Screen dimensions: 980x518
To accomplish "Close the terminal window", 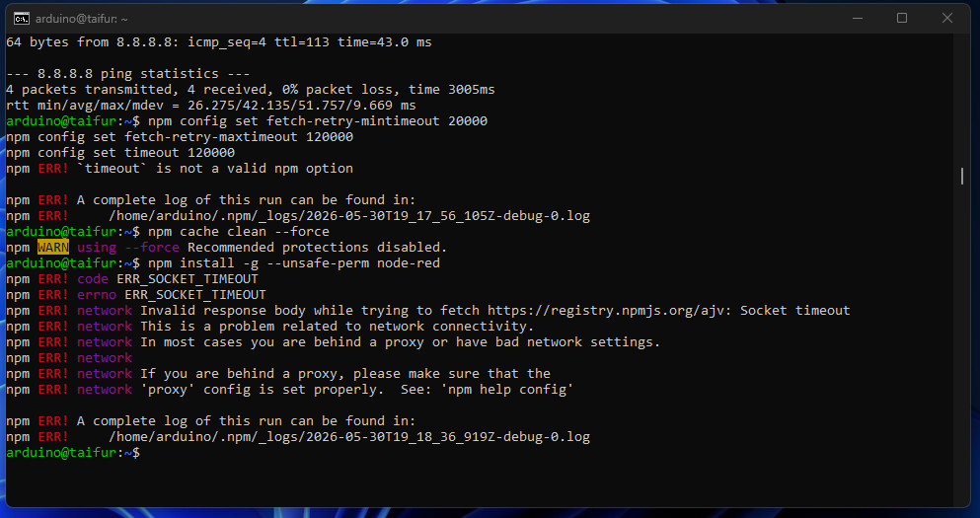I will point(946,18).
